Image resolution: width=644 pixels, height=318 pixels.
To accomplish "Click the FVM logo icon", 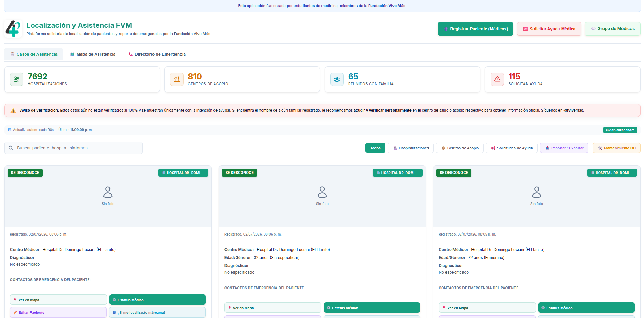I will tap(13, 29).
